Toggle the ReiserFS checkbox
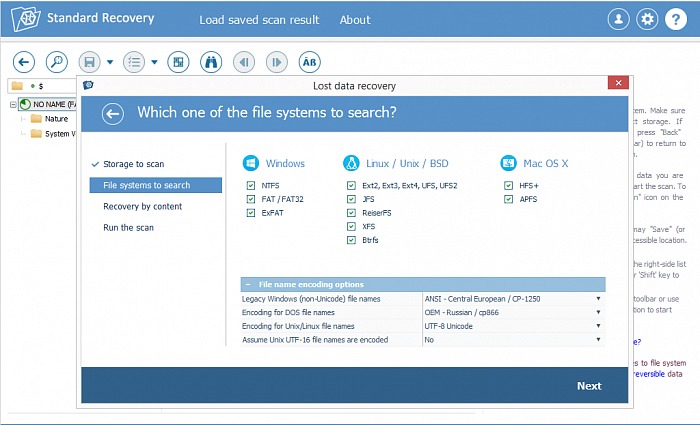 351,213
